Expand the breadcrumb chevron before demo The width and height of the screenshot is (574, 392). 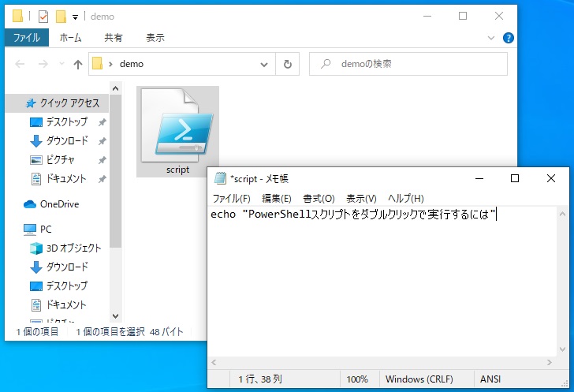[110, 65]
